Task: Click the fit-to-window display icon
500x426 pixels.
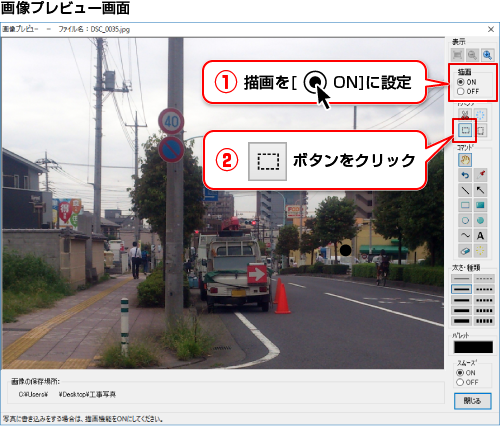Action: (x=458, y=55)
